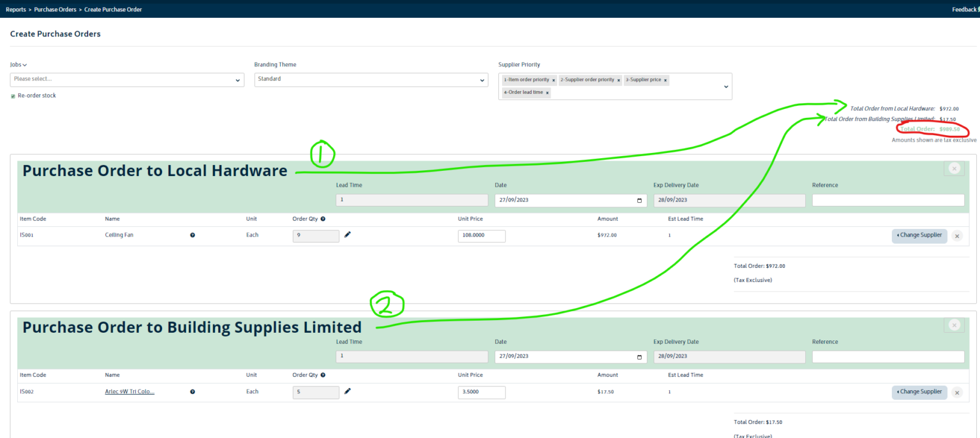Viewport: 980px width, 438px height.
Task: Remove the IS002 Arlec line item
Action: tap(957, 392)
